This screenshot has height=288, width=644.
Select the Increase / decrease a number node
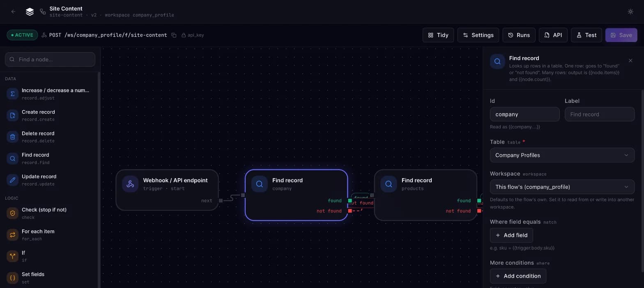pyautogui.click(x=50, y=94)
